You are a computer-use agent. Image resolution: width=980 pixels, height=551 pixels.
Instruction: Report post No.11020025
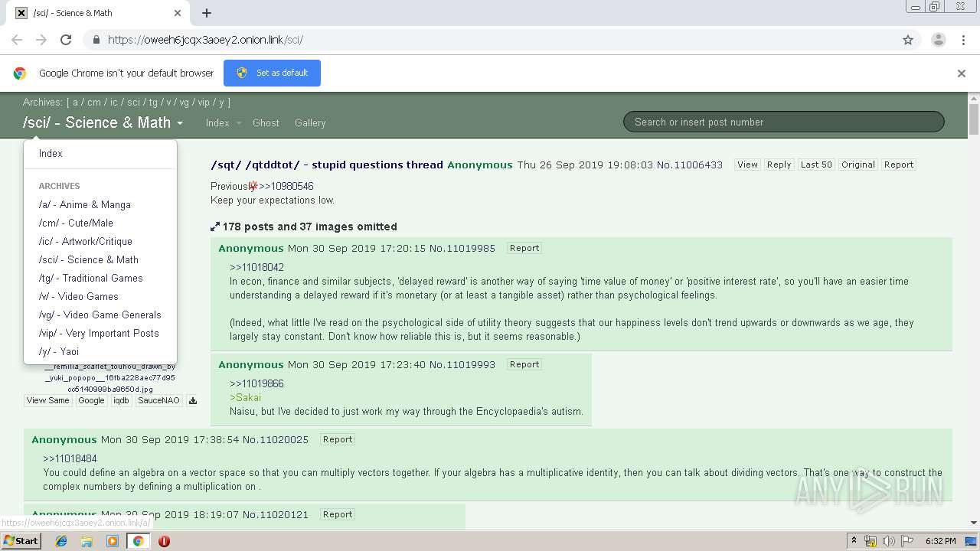pyautogui.click(x=338, y=439)
